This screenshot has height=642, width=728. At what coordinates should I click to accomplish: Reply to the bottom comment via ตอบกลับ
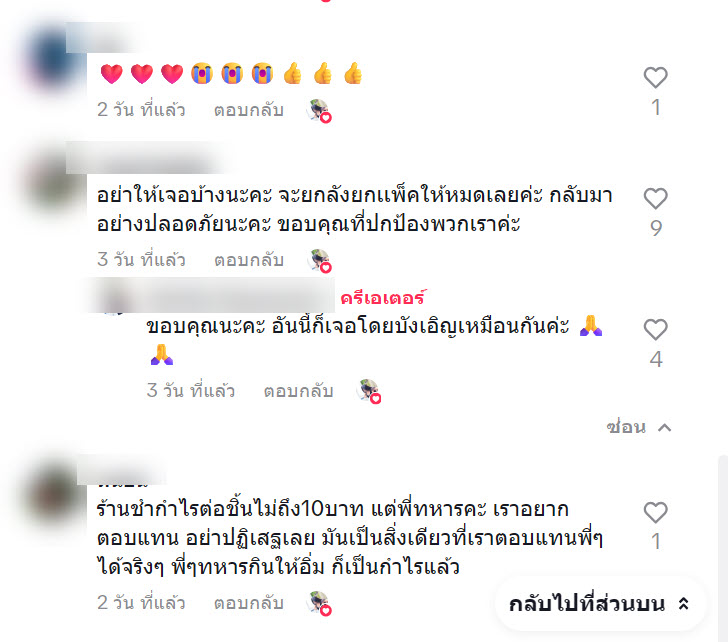click(248, 603)
